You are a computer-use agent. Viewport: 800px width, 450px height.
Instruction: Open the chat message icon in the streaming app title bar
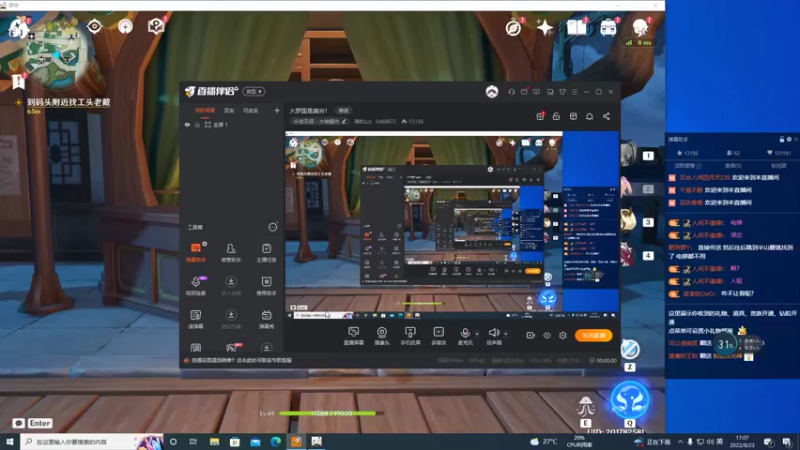coord(536,92)
